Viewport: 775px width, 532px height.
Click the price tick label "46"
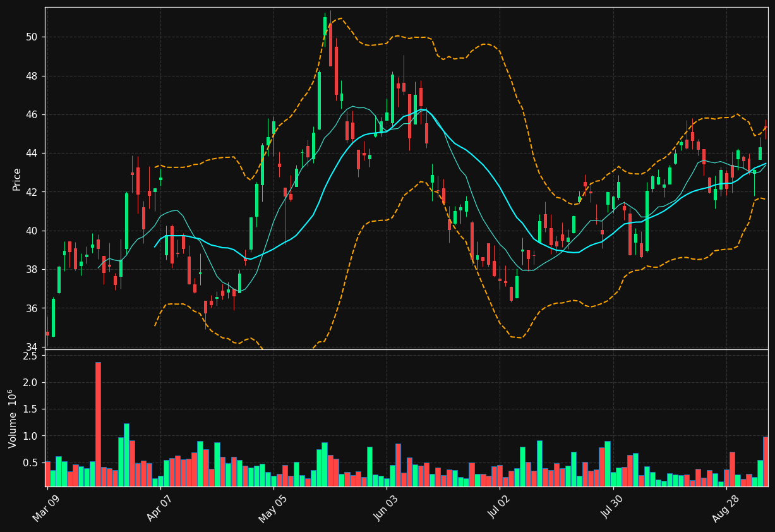point(33,115)
